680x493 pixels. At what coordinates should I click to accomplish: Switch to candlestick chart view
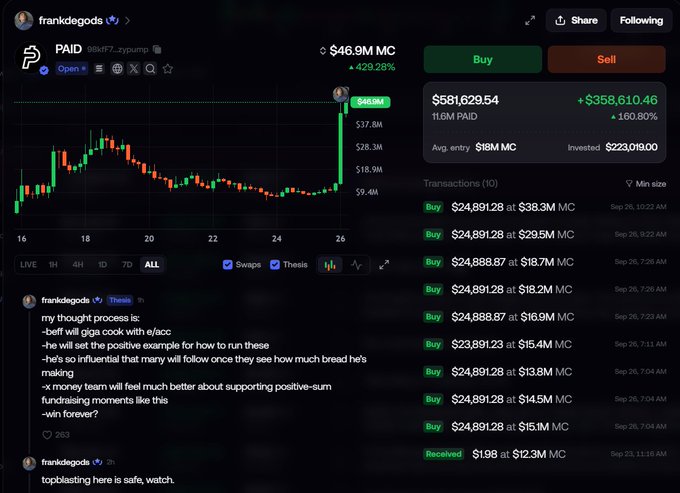coord(330,264)
